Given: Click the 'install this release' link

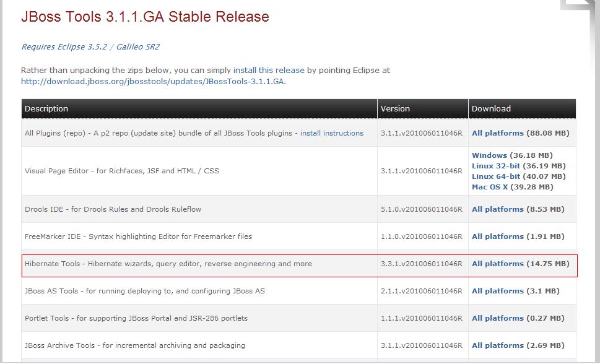Looking at the screenshot, I should (x=269, y=71).
